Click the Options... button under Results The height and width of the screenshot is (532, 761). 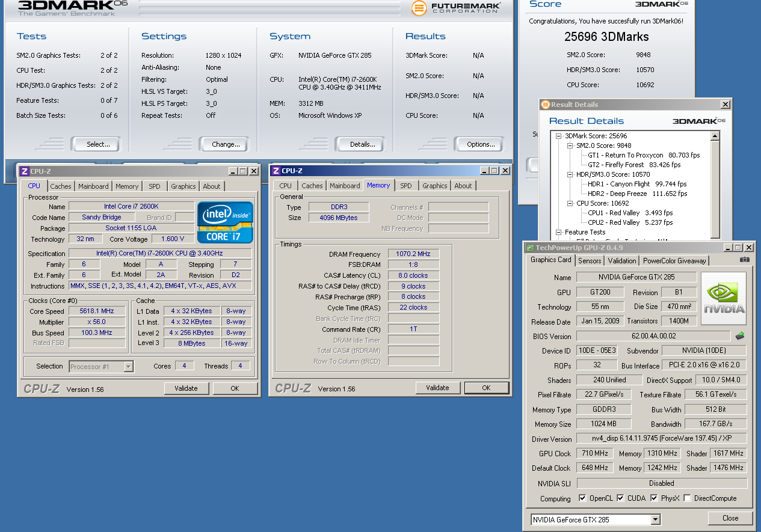[x=481, y=144]
